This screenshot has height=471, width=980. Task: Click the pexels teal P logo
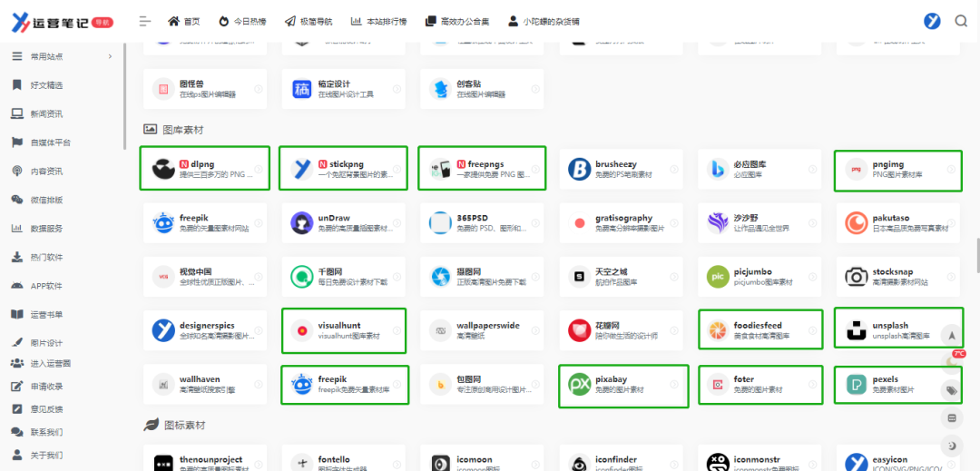tap(856, 384)
